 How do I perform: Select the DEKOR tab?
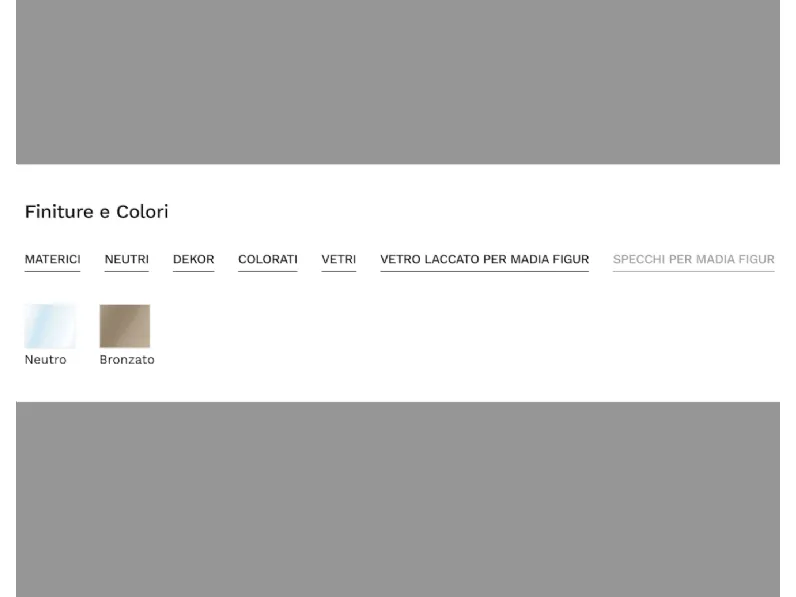coord(193,259)
